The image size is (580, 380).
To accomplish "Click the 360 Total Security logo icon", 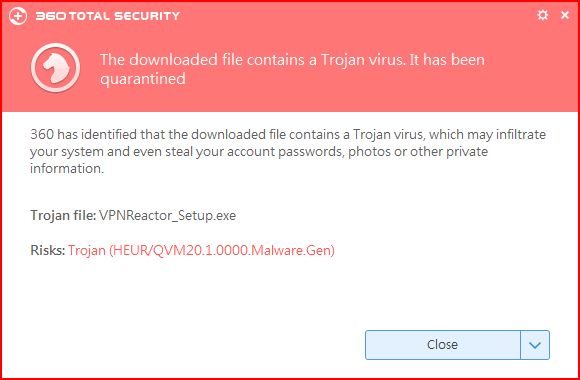I will pos(18,16).
